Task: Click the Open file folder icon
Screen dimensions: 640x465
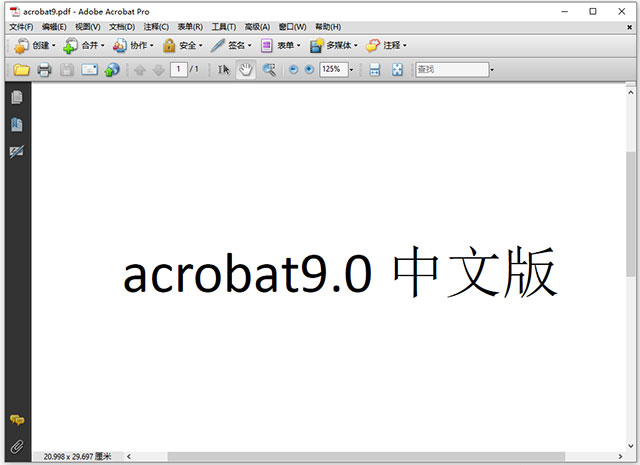Action: (21, 70)
